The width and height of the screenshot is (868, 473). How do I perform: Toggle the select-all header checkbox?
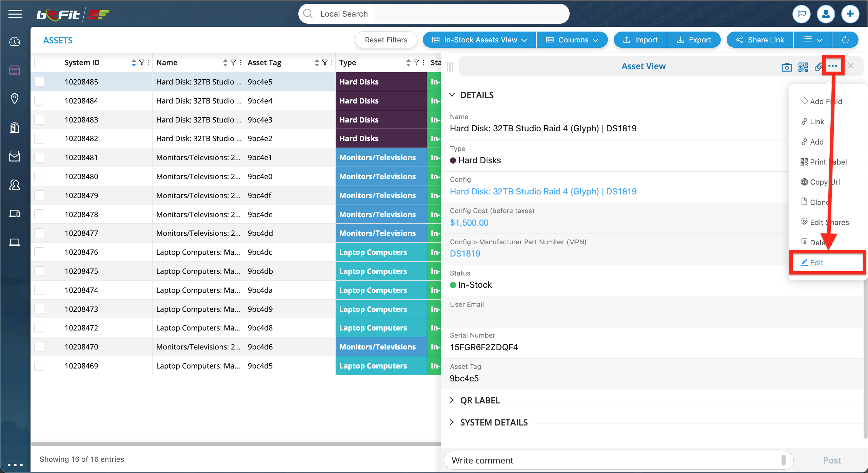coord(39,62)
